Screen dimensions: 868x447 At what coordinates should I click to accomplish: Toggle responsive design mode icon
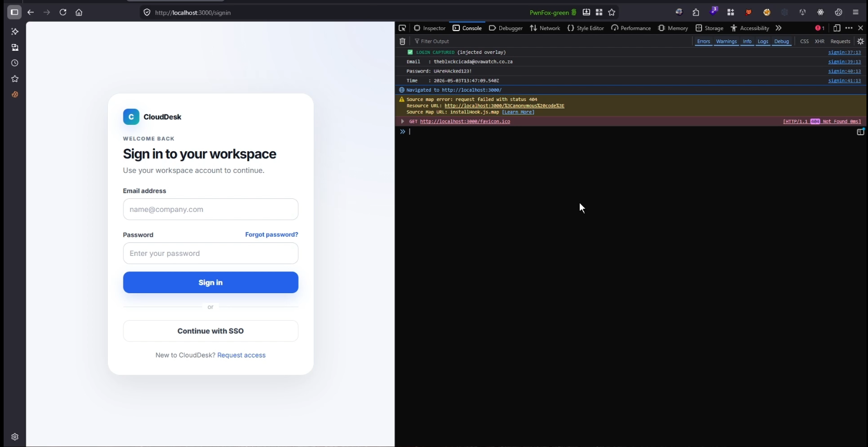pyautogui.click(x=837, y=28)
